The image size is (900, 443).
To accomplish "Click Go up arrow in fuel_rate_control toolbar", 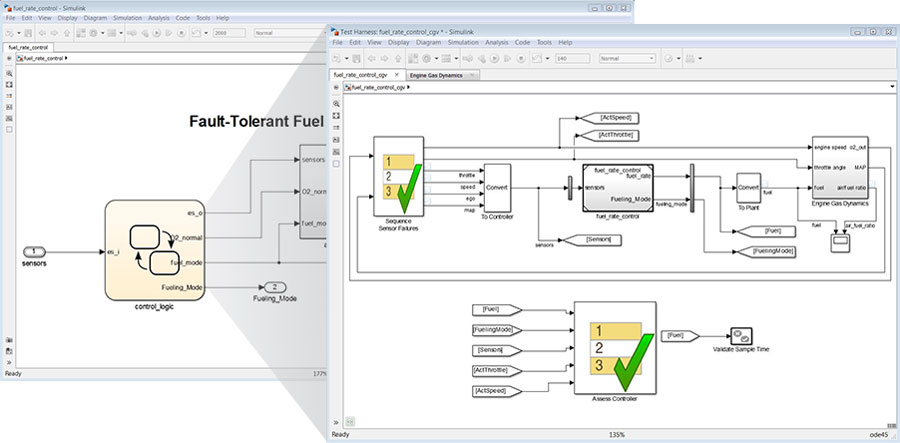I will click(67, 33).
